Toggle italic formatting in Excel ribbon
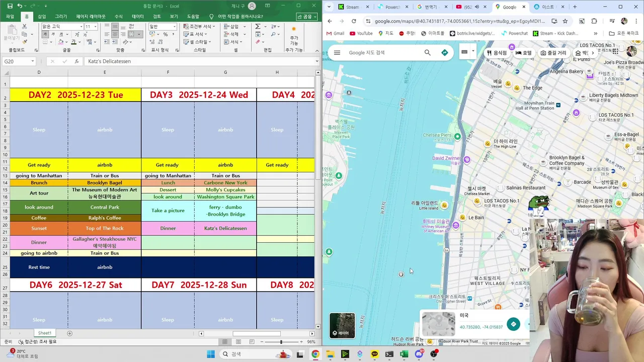Screen dimensions: 644x362 pyautogui.click(x=53, y=34)
